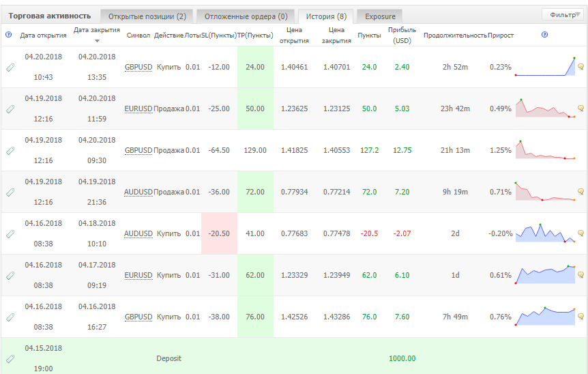Screen dimensions: 588x374
Task: Open growth chart for 0.71% trade
Action: pos(545,192)
